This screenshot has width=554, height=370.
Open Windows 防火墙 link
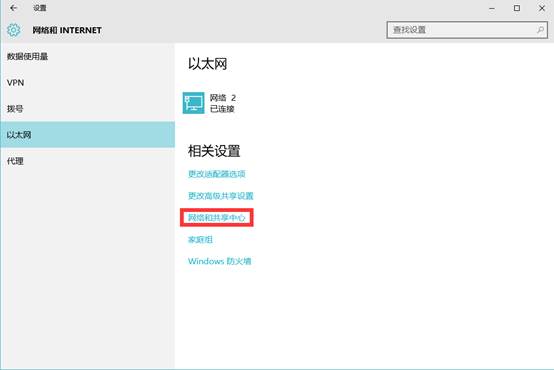219,261
